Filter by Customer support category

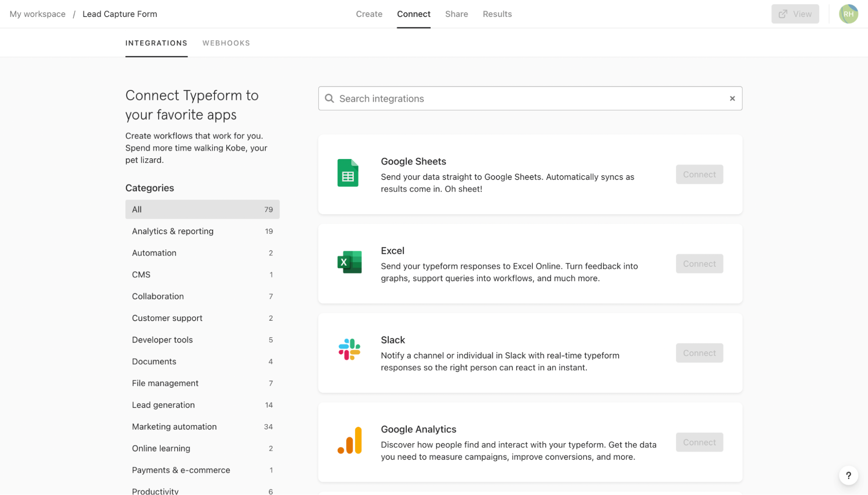click(x=202, y=318)
